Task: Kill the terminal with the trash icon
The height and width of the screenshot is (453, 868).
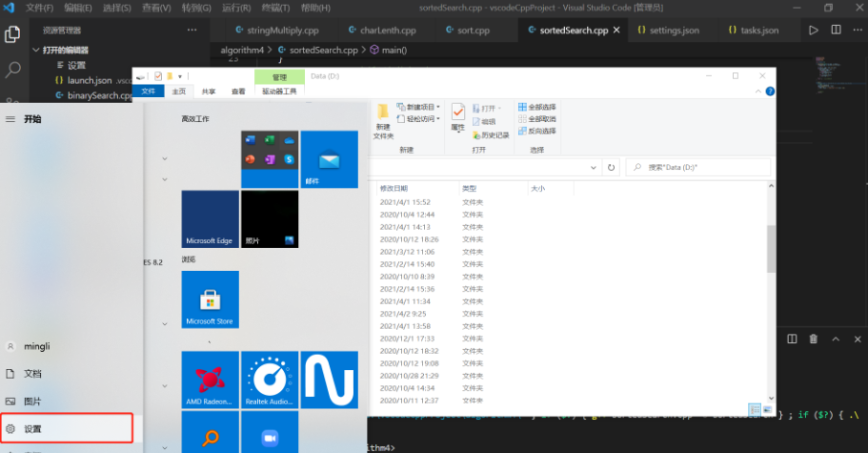Action: click(x=813, y=339)
